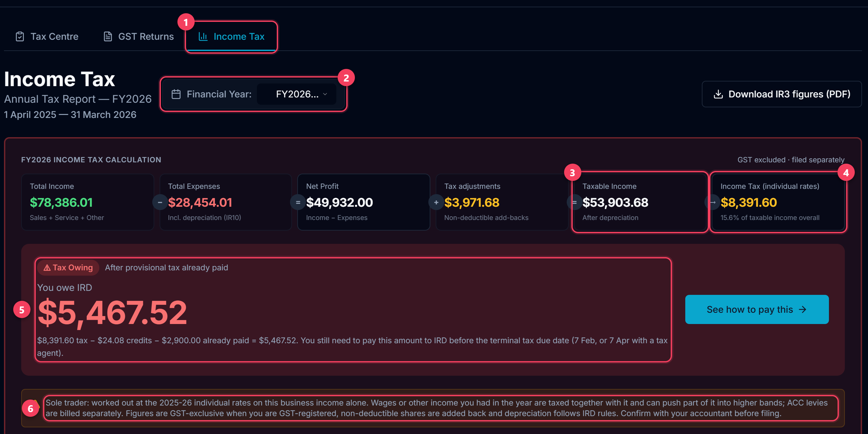The width and height of the screenshot is (868, 434).
Task: Download IR3 figures as PDF
Action: tap(781, 94)
